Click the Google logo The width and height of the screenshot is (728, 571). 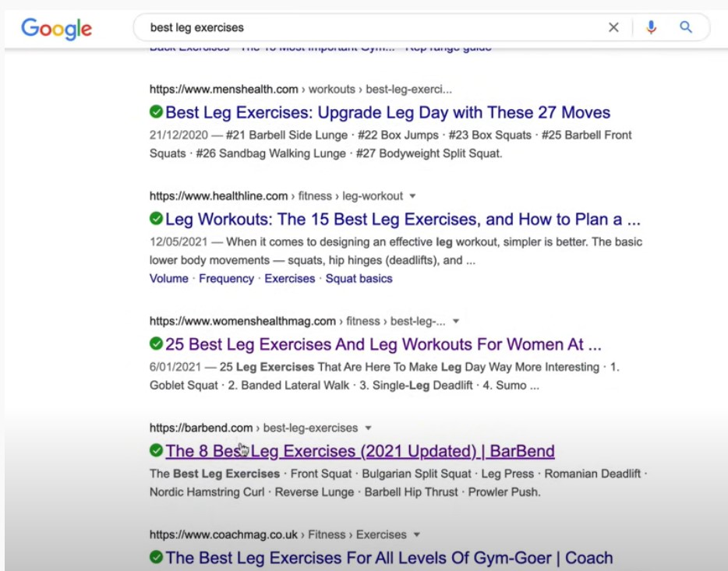click(56, 29)
